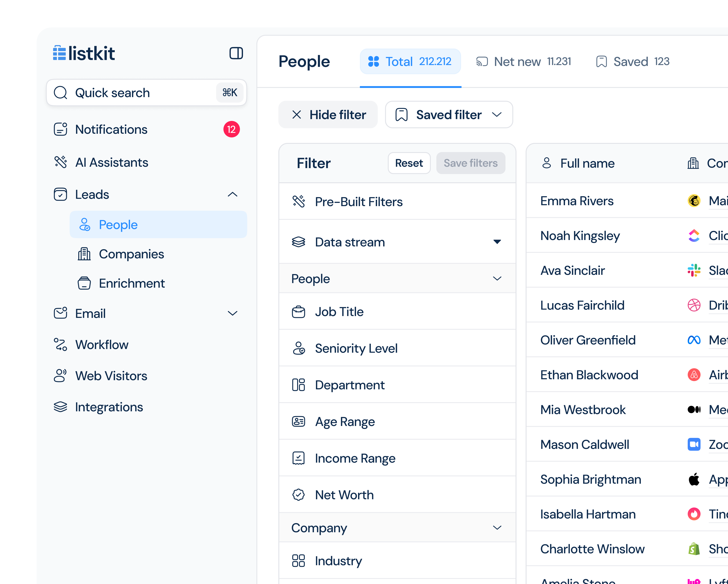Collapse the Leads menu chevron

click(233, 195)
